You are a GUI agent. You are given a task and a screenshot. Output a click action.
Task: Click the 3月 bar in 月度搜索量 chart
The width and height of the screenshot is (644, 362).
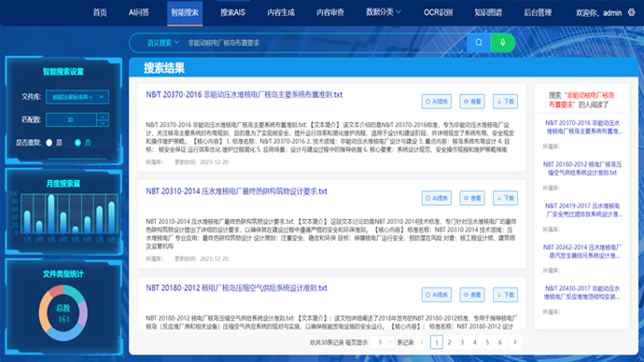pyautogui.click(x=51, y=215)
